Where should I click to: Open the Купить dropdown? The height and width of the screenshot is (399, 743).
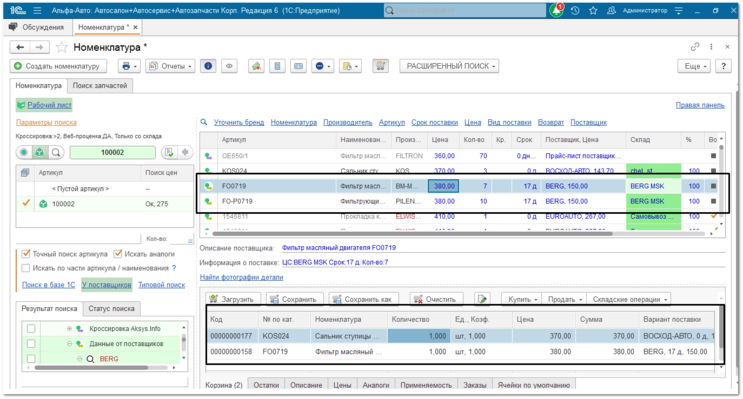(x=522, y=299)
